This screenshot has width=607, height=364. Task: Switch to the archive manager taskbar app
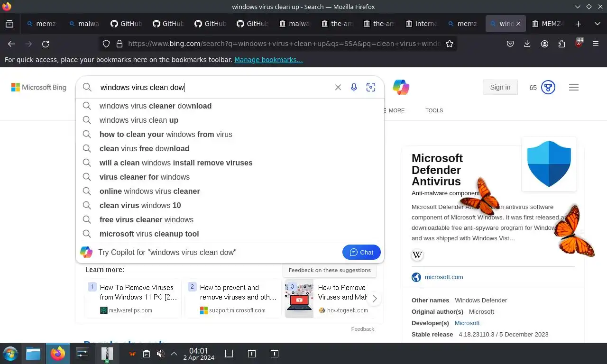(107, 354)
